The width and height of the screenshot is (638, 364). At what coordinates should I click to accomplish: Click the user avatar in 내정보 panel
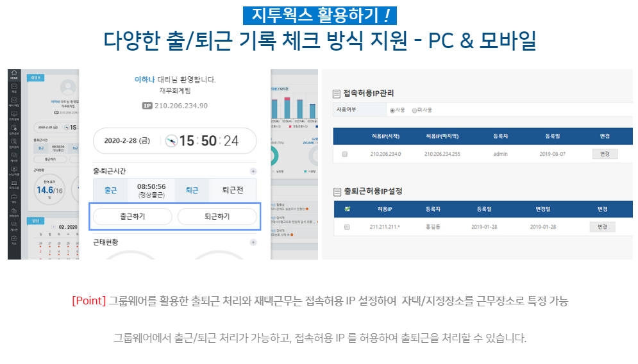[x=68, y=87]
